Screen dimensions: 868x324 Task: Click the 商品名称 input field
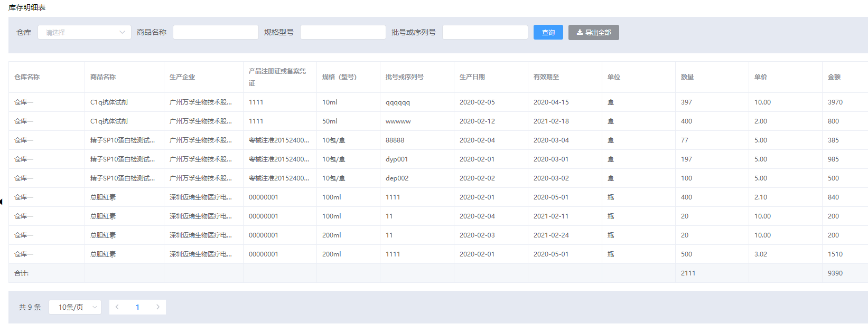(x=216, y=32)
